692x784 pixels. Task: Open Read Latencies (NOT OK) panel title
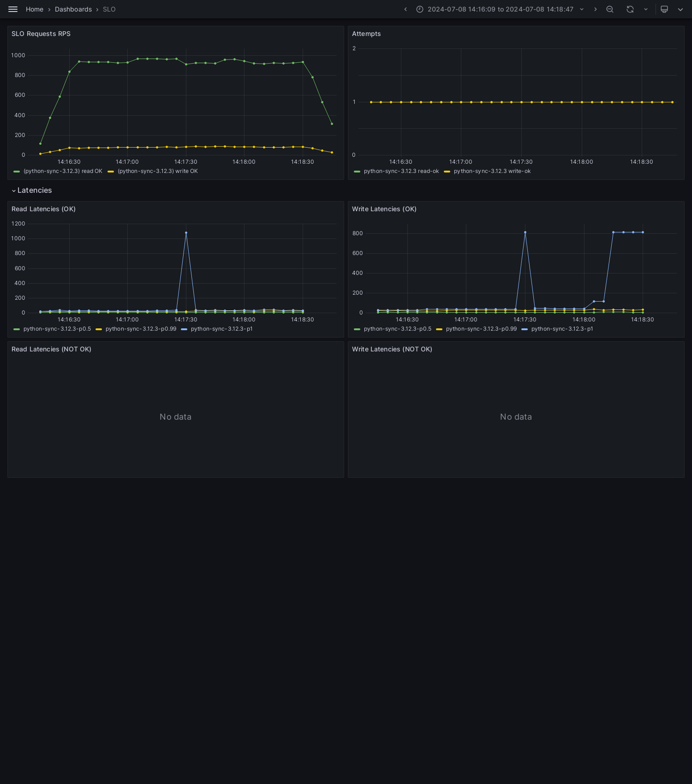[x=51, y=349]
